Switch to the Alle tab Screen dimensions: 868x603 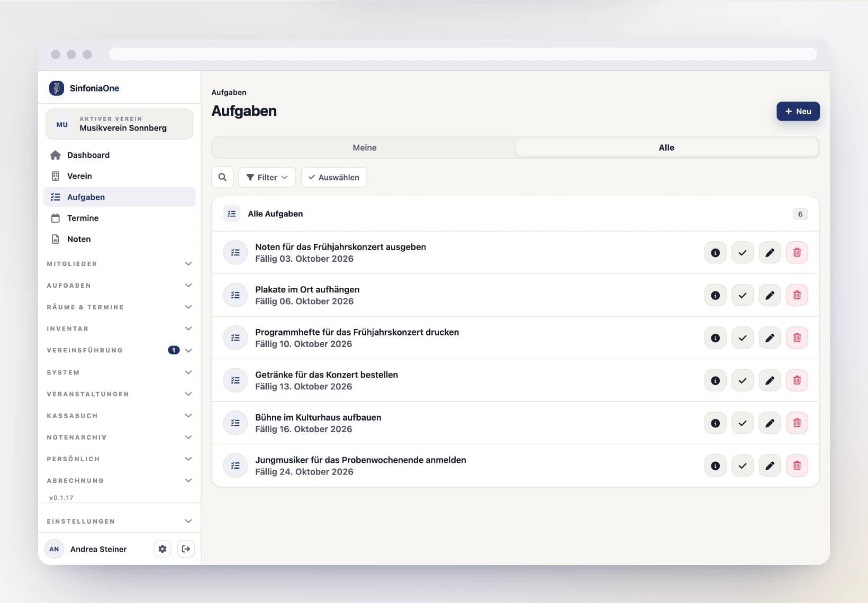666,148
